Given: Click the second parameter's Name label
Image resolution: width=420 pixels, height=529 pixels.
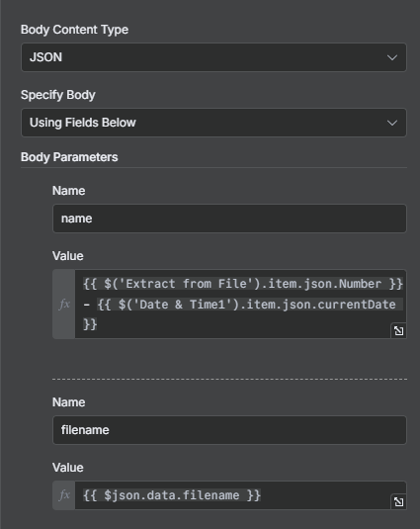Looking at the screenshot, I should [x=68, y=402].
